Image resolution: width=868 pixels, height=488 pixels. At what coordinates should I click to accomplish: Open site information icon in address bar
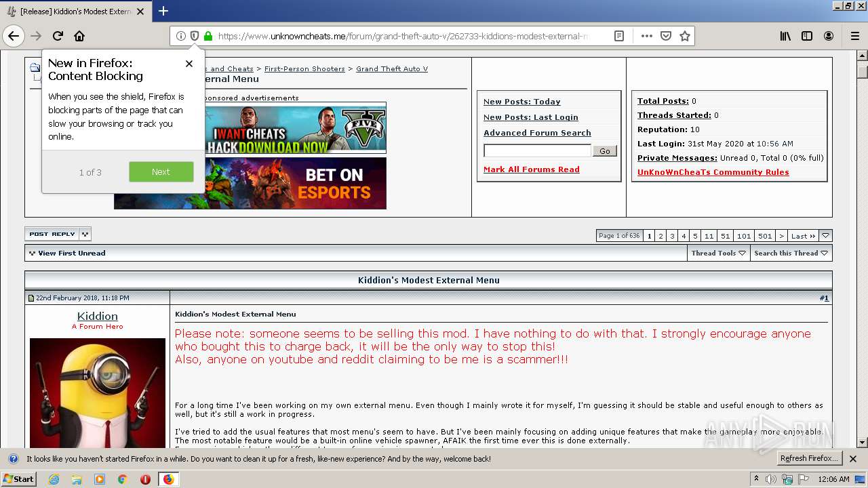(x=181, y=36)
